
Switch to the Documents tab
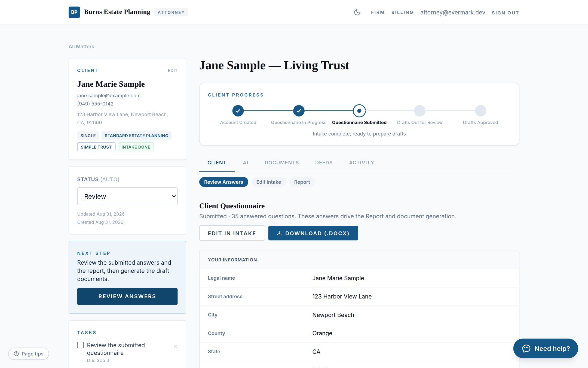click(x=282, y=163)
